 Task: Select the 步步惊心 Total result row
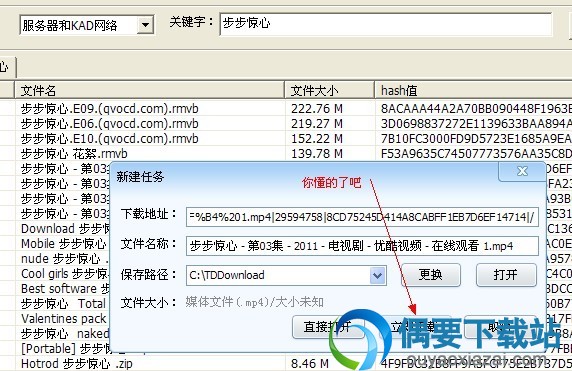63,304
